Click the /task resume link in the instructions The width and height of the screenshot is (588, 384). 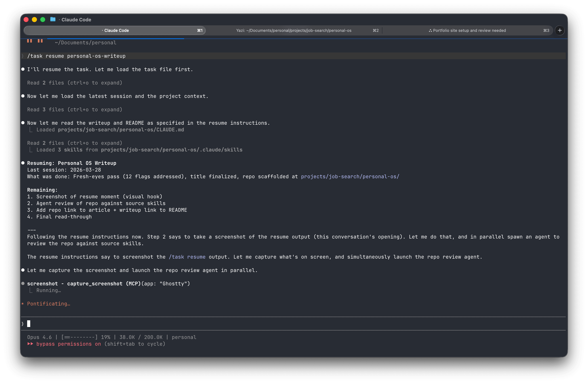[187, 257]
